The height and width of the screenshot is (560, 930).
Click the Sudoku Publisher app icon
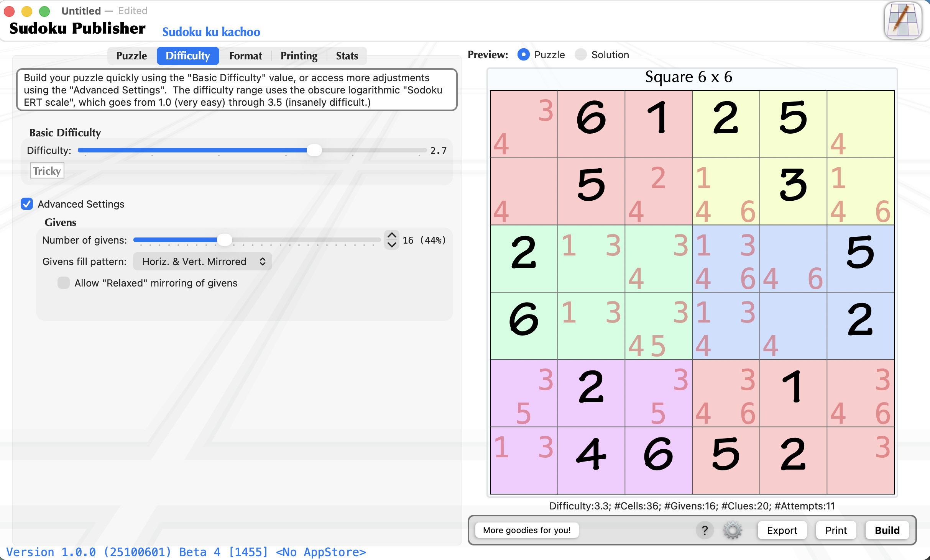point(903,21)
